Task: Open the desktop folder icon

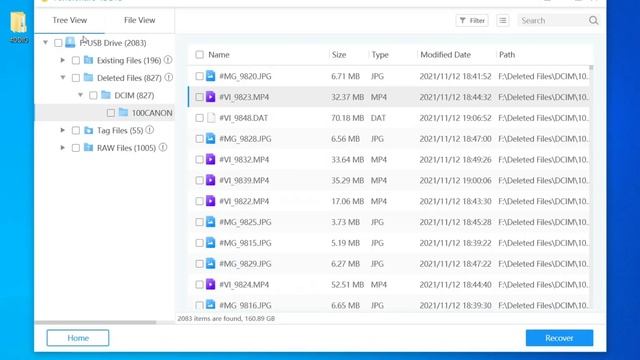Action: pyautogui.click(x=19, y=22)
